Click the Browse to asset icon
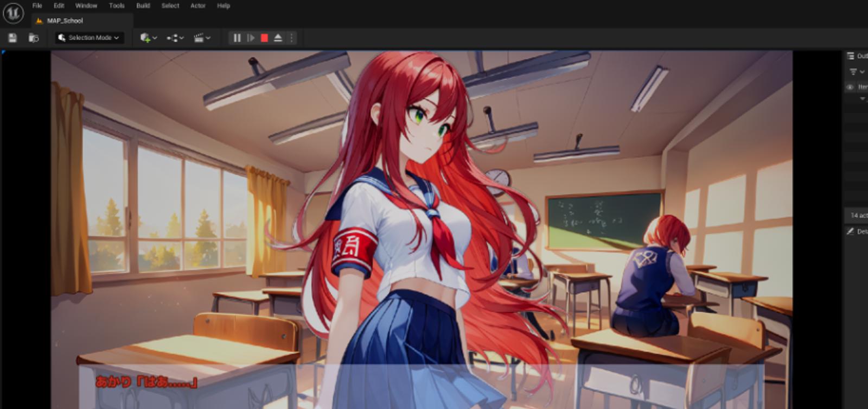 click(34, 38)
